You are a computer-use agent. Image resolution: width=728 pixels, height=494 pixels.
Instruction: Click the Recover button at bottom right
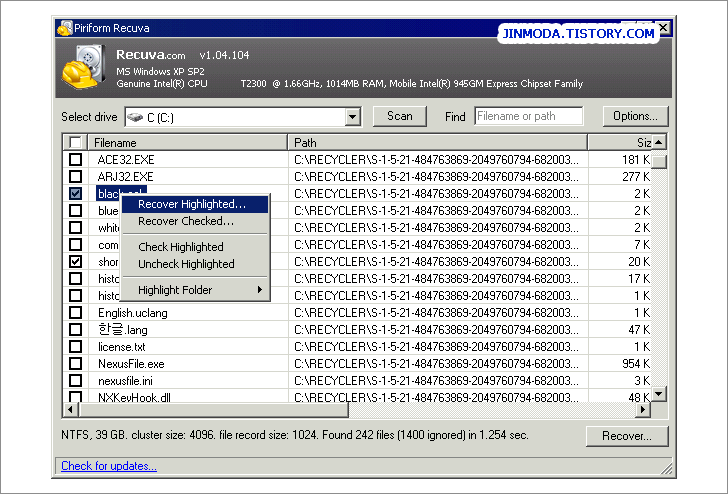tap(627, 436)
